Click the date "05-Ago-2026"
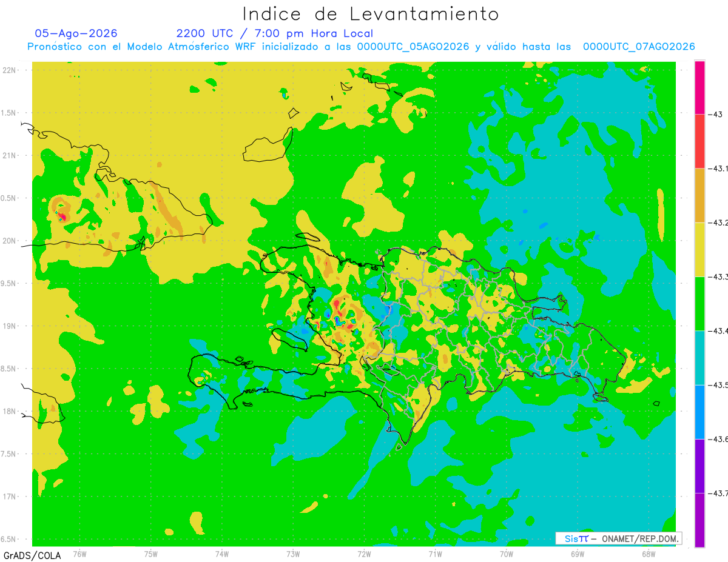 tap(76, 33)
